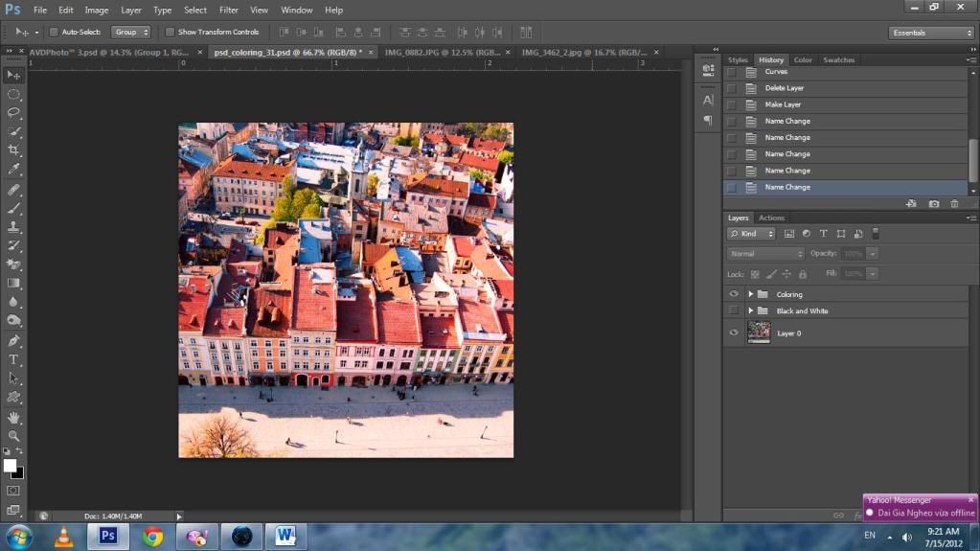This screenshot has width=980, height=551.
Task: Enable Show Transform Controls checkbox
Action: (170, 32)
